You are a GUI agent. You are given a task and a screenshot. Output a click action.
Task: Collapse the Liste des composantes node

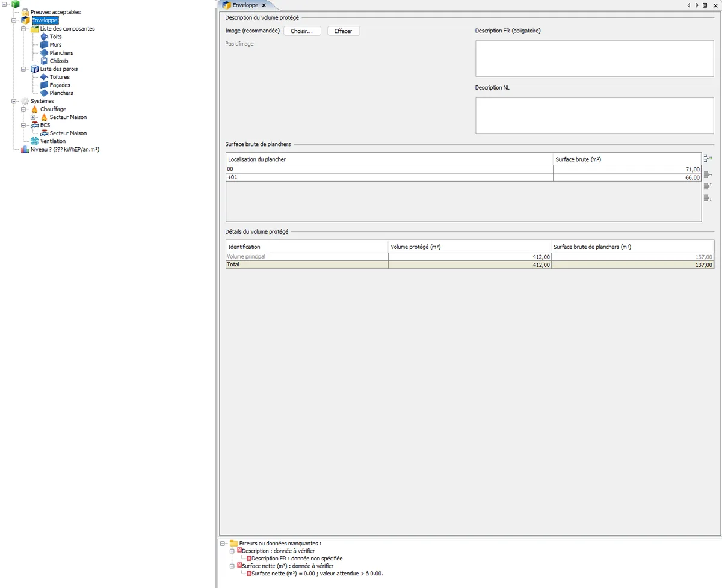23,28
